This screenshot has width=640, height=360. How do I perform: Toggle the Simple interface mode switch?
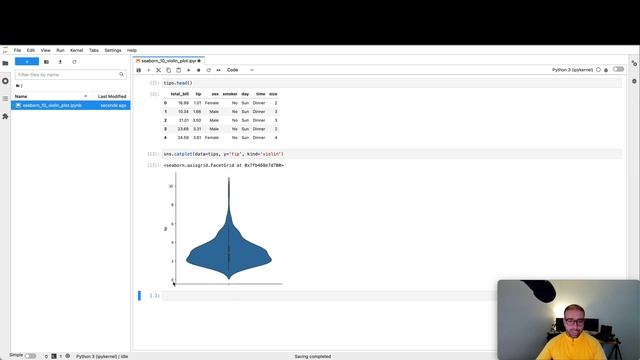[30, 356]
